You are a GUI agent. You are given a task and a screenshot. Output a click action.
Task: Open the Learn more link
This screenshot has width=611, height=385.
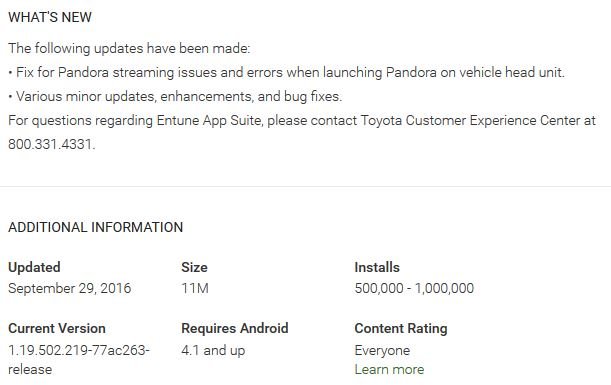coord(389,369)
